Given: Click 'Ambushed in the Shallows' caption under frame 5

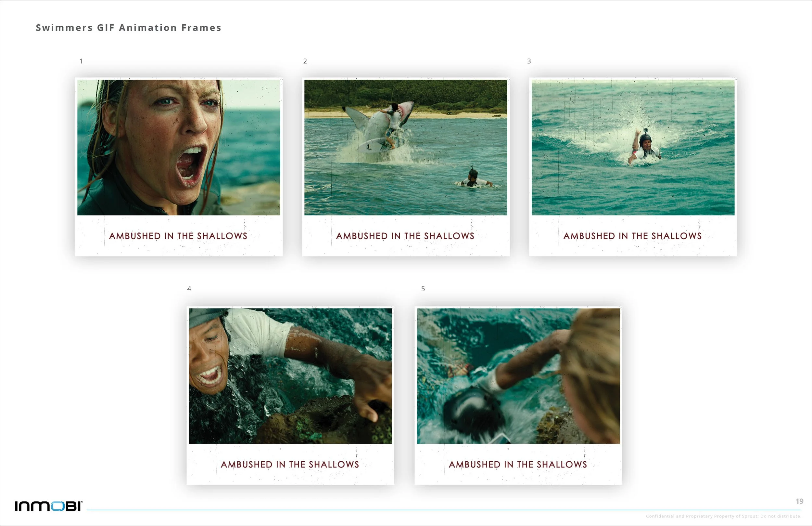Looking at the screenshot, I should coord(517,465).
